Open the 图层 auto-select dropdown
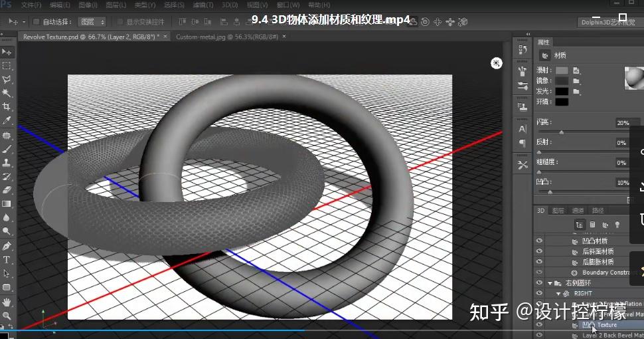 tap(92, 21)
